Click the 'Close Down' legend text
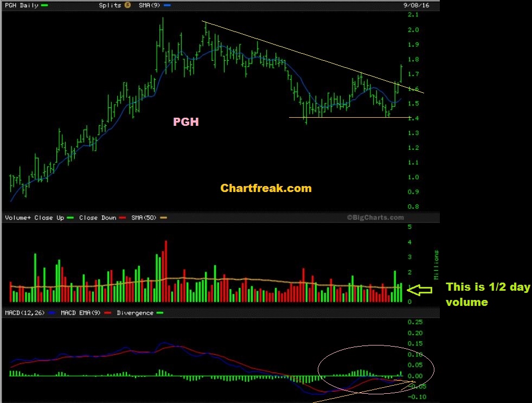The height and width of the screenshot is (403, 532). click(x=98, y=218)
